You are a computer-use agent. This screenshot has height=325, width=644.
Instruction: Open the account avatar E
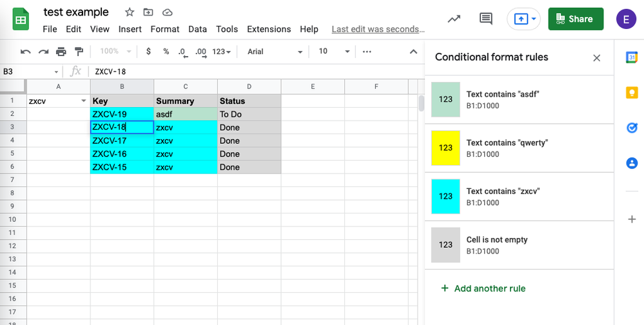pos(626,19)
